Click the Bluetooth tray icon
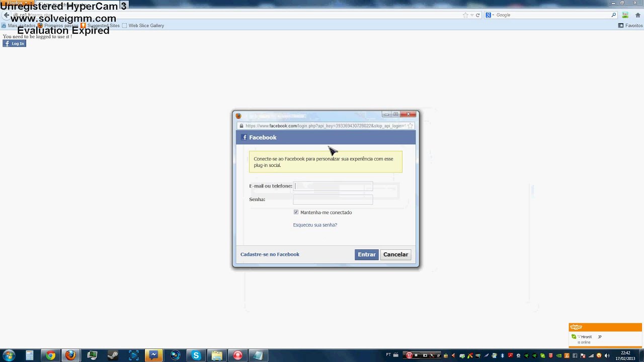Screen dimensions: 644x362 503,355
